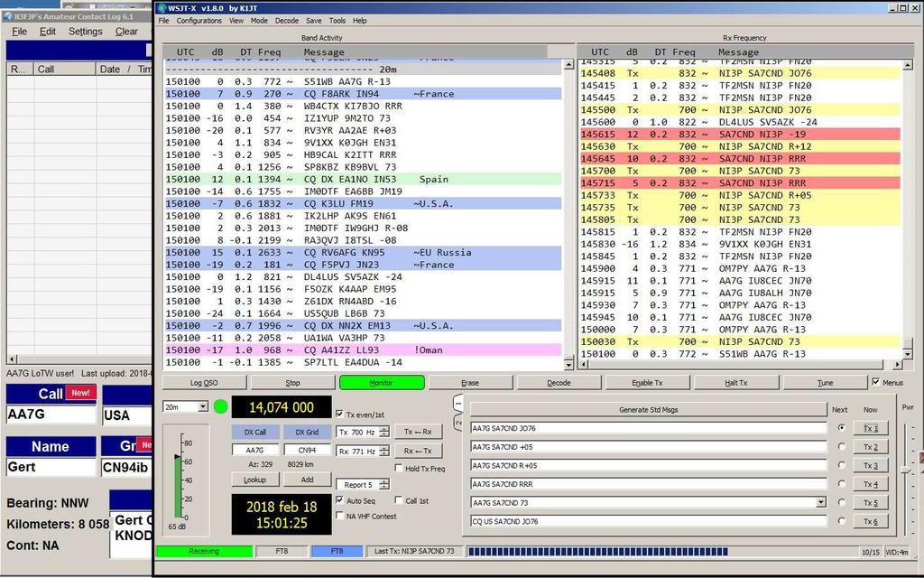Click the Band Activity scrollbar up arrow
The height and width of the screenshot is (578, 924).
click(568, 64)
